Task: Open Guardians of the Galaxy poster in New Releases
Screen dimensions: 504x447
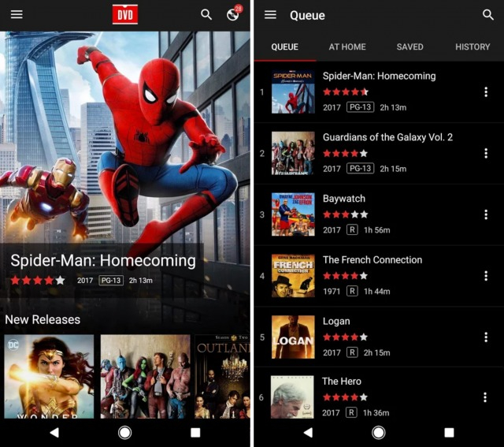Action: 145,377
